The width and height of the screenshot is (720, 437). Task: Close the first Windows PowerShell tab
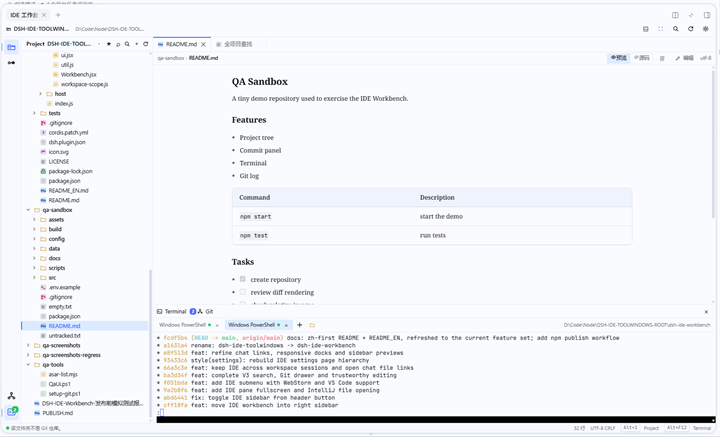[x=217, y=325]
